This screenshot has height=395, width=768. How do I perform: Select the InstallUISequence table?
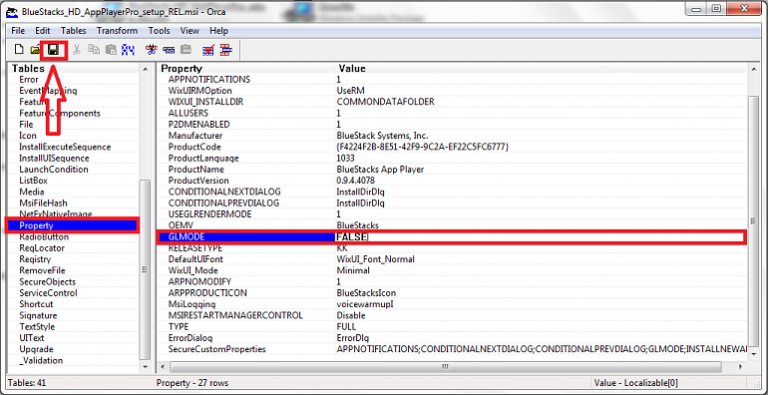[x=54, y=158]
